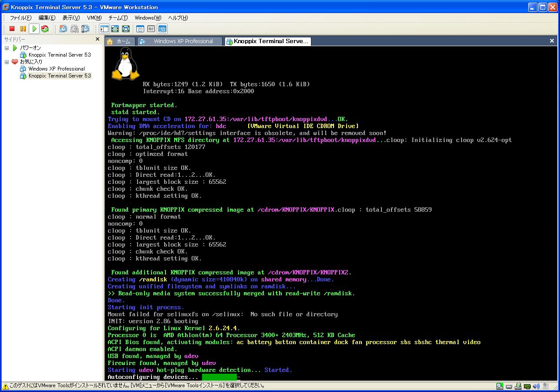Screen dimensions: 560x392
Task: Open the 表示(V) menu
Action: (71, 18)
